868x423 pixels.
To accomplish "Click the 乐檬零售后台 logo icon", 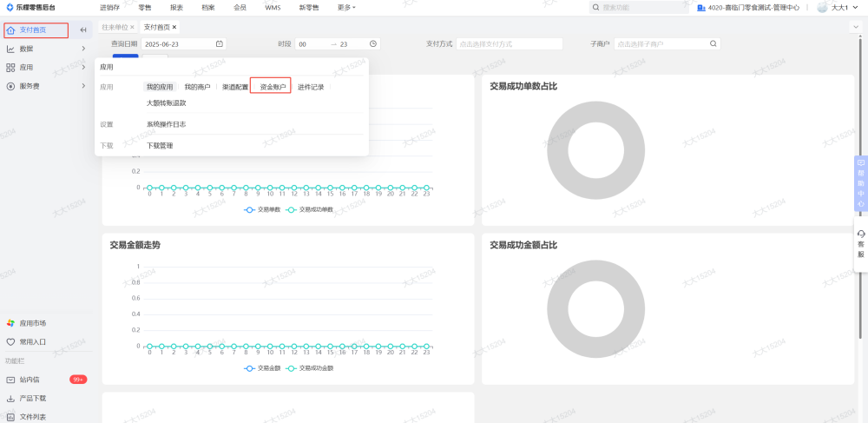I will point(10,8).
